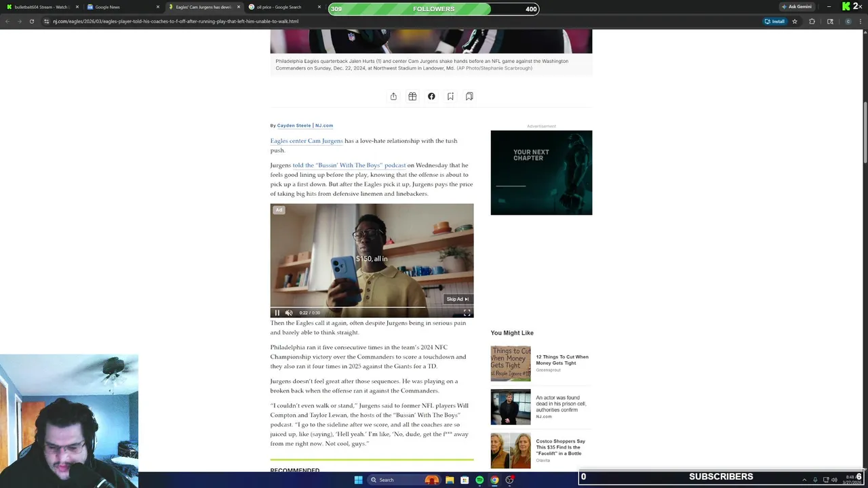Open the Windows Start menu
Screen dimensions: 868x488
coord(358,480)
